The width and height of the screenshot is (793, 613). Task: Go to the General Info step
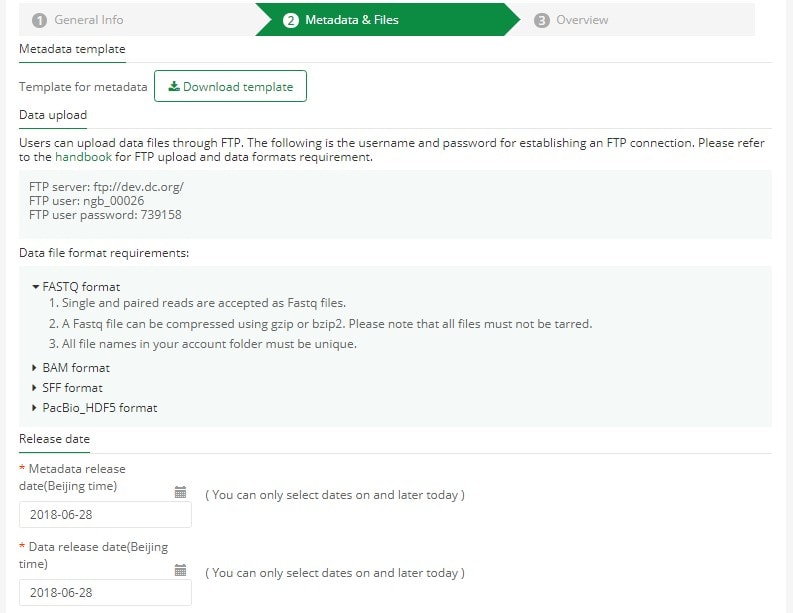click(78, 20)
